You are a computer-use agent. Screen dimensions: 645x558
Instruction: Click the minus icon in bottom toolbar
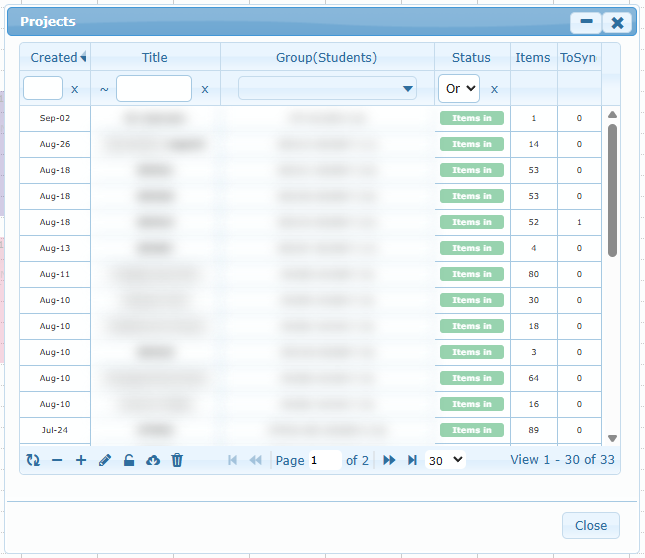(x=57, y=460)
